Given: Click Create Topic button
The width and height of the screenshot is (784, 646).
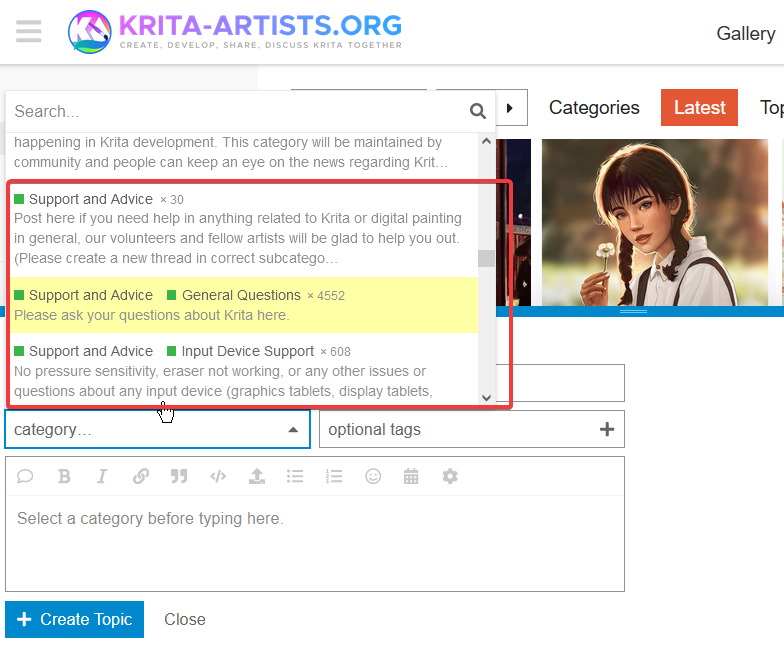Looking at the screenshot, I should pyautogui.click(x=74, y=620).
